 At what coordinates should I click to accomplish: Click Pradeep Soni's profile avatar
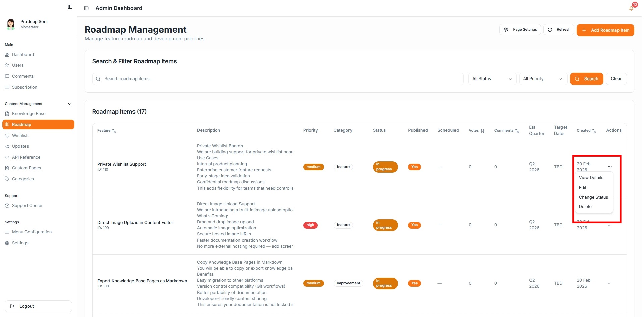coord(11,24)
